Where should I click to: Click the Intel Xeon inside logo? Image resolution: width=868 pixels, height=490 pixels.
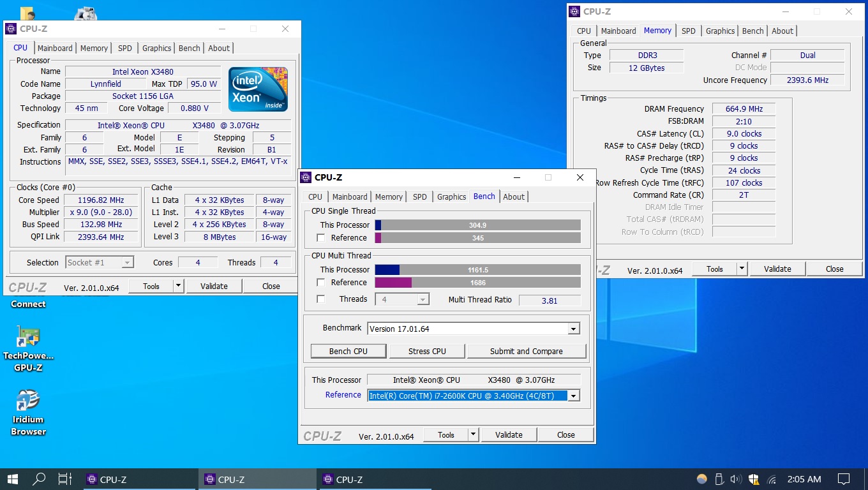coord(258,89)
